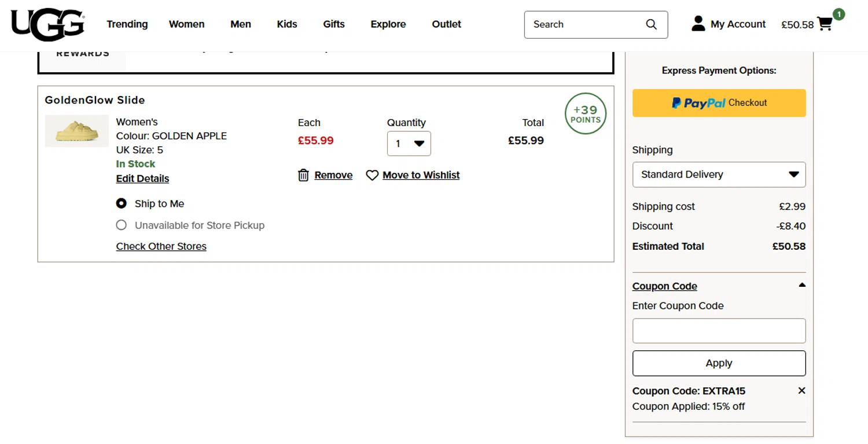Select the Ship to Me option
Screen dimensions: 868x444
(122, 203)
